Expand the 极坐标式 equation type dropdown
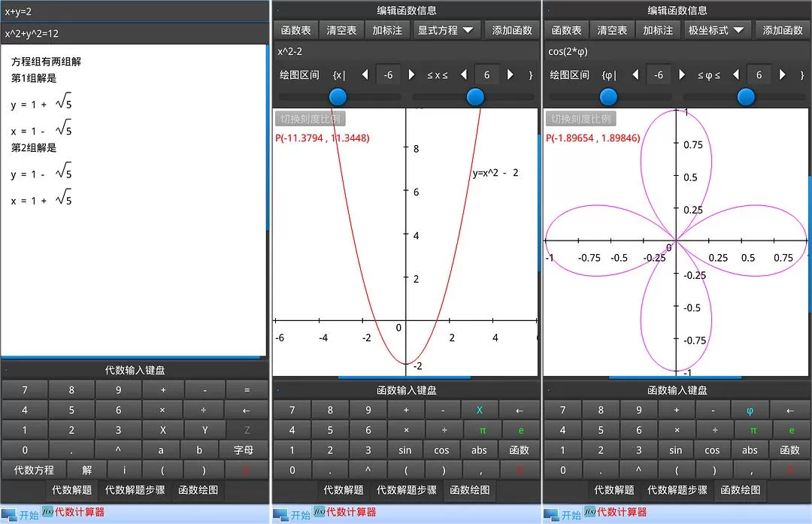The width and height of the screenshot is (812, 524). (717, 31)
